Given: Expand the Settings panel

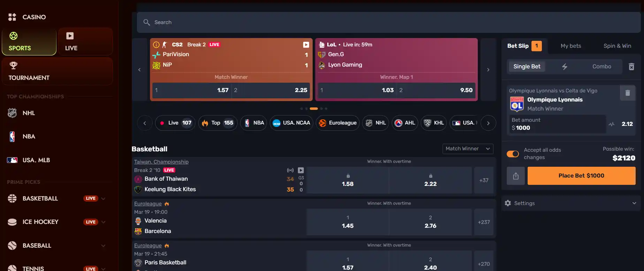Looking at the screenshot, I should coord(571,203).
